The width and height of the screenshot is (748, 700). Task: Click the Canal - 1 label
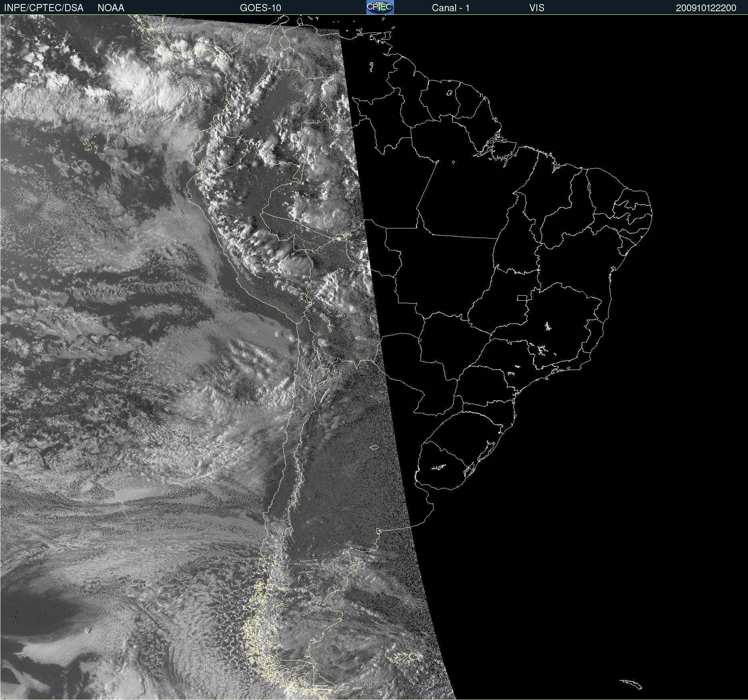pos(450,8)
